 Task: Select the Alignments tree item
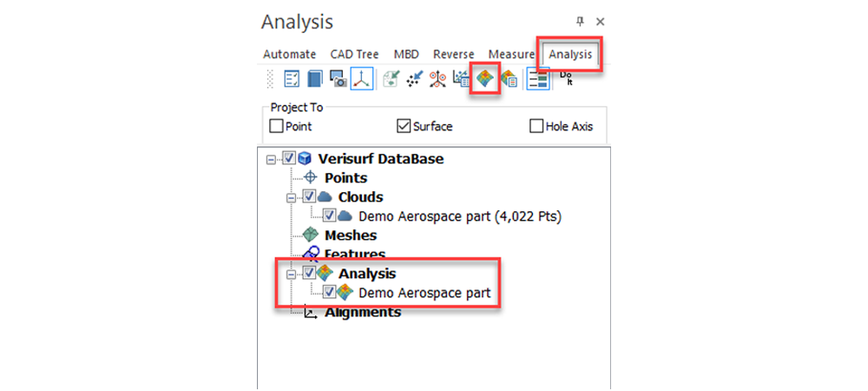pyautogui.click(x=362, y=312)
